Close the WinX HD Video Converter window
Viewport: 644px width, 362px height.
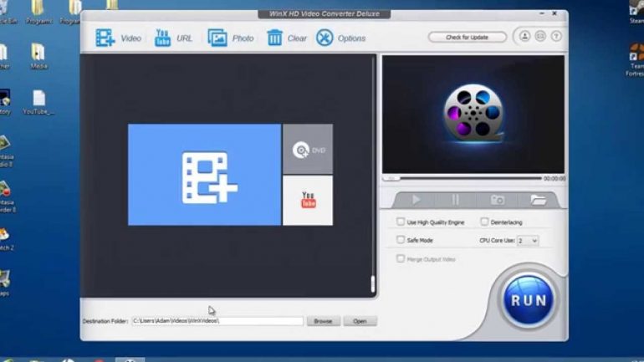tap(555, 13)
